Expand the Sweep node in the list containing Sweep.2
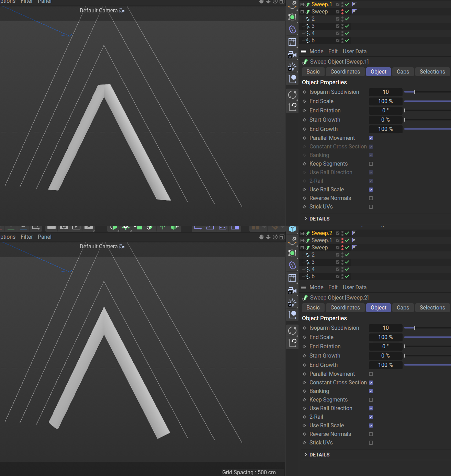 coord(302,248)
